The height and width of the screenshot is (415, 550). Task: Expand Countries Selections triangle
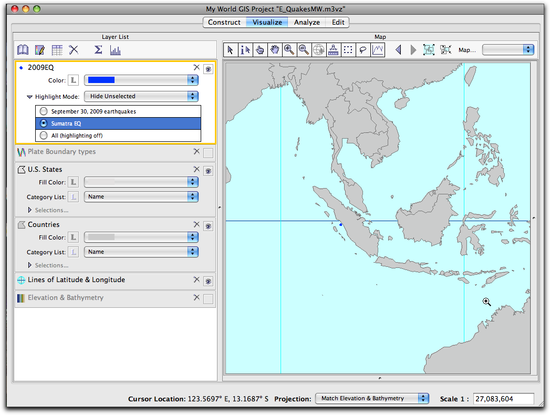pyautogui.click(x=30, y=265)
